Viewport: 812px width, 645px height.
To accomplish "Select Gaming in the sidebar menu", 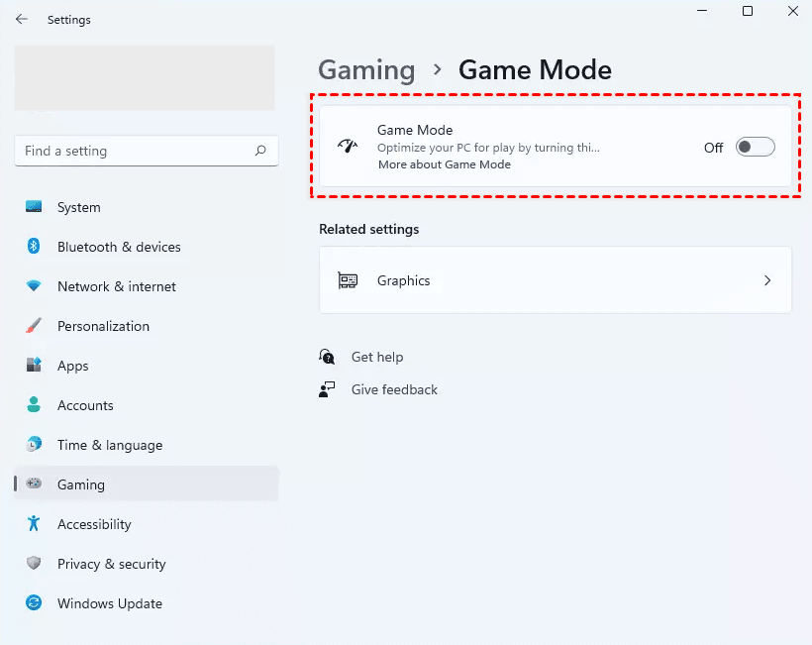I will coord(81,484).
